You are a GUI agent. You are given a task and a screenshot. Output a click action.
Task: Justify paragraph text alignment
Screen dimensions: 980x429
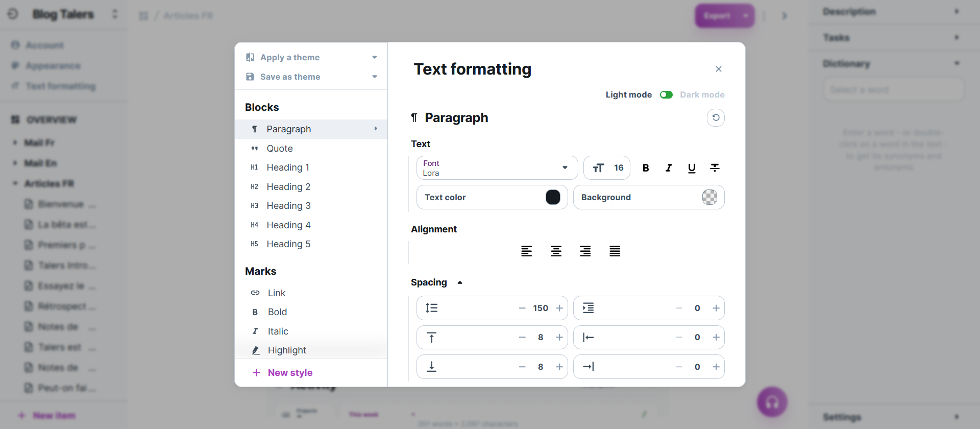(615, 251)
